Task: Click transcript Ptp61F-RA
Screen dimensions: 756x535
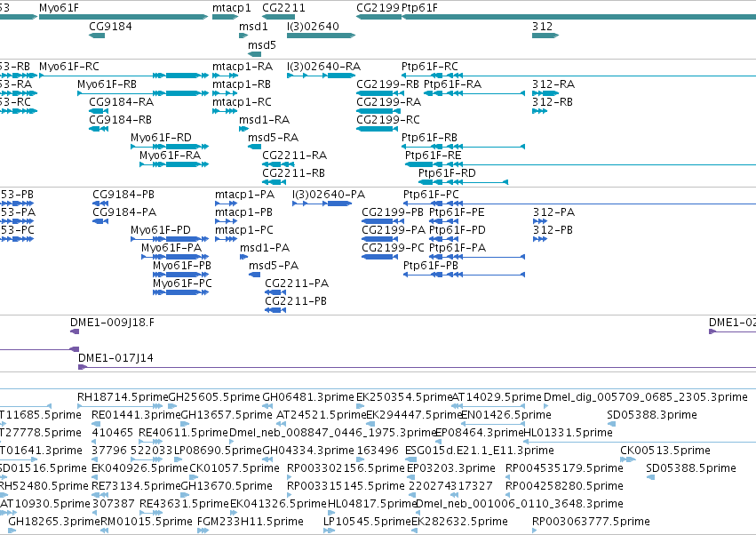Action: (x=474, y=93)
